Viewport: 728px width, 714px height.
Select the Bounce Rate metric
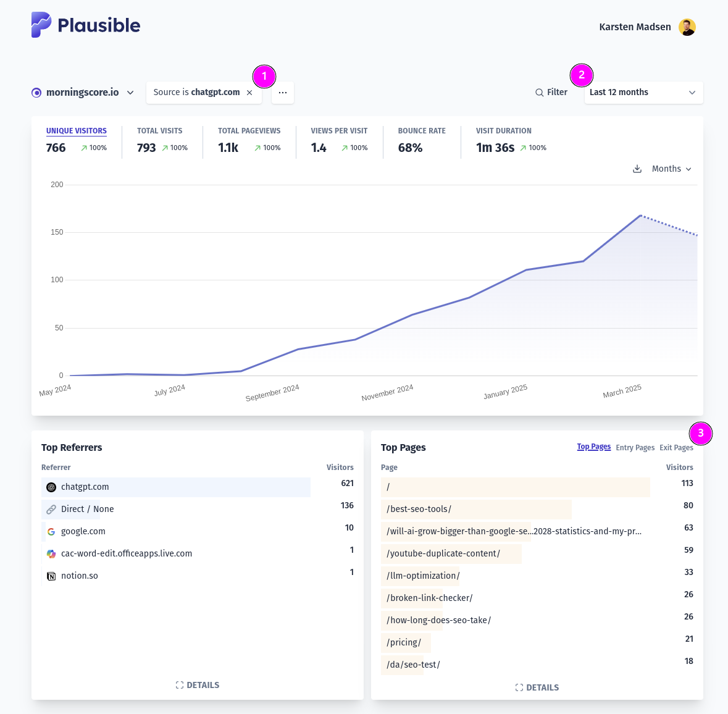(422, 141)
